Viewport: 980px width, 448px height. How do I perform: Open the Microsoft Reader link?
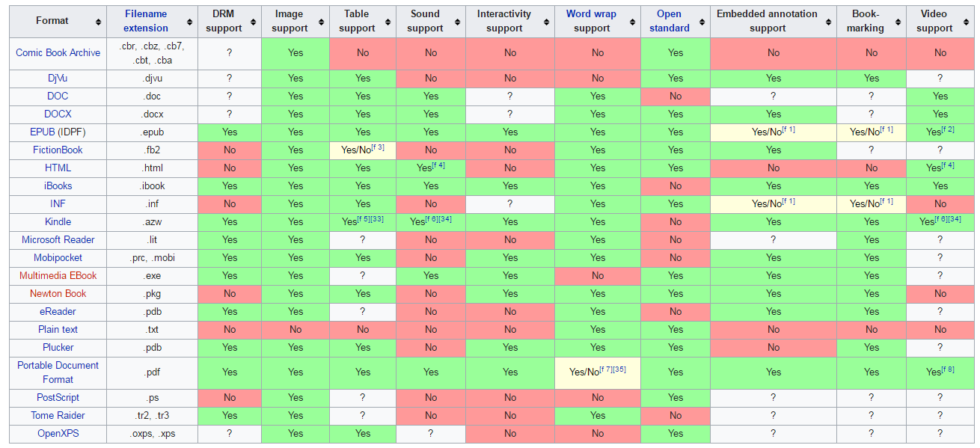click(58, 240)
